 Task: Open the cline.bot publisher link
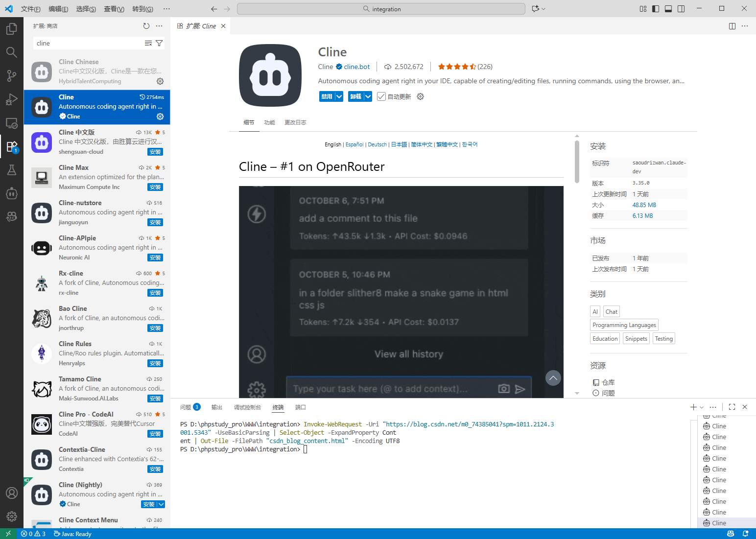coord(357,67)
